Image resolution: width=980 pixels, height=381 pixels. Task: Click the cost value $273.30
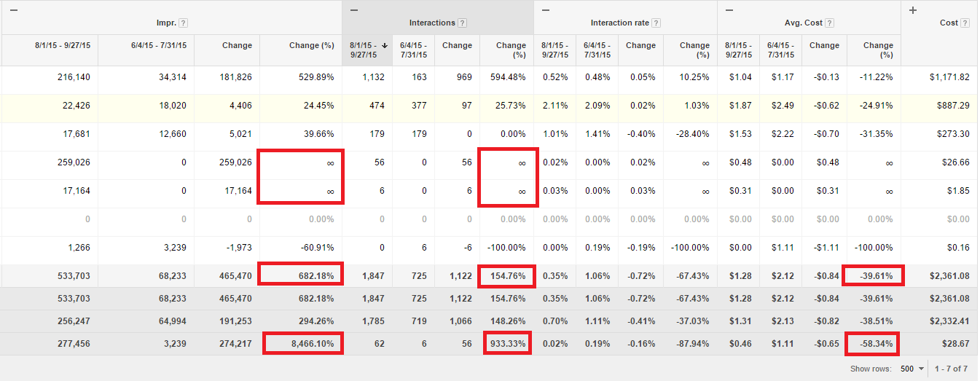[953, 134]
